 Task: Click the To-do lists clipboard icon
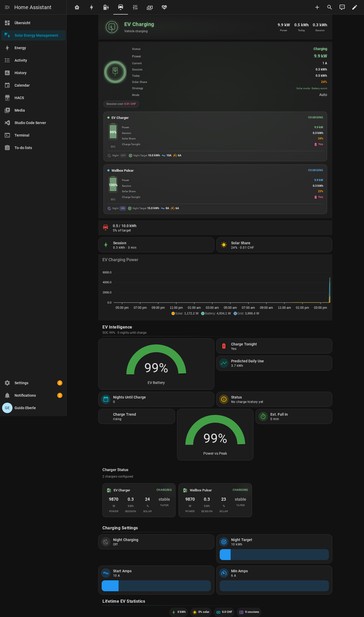tap(7, 148)
